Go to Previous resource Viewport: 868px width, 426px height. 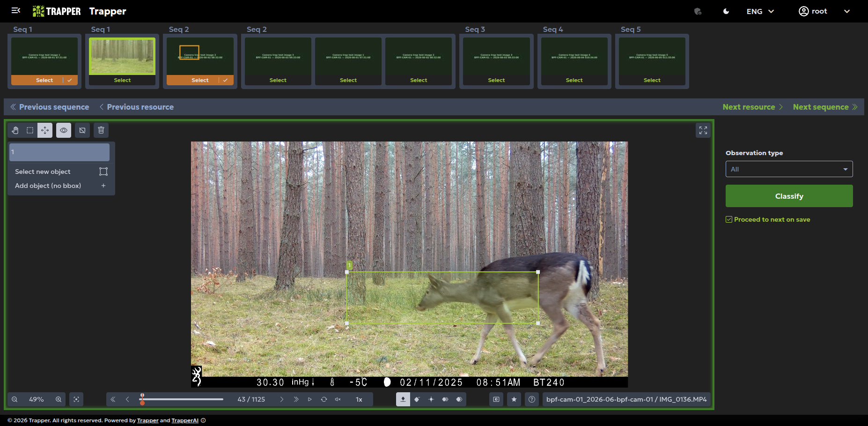136,107
